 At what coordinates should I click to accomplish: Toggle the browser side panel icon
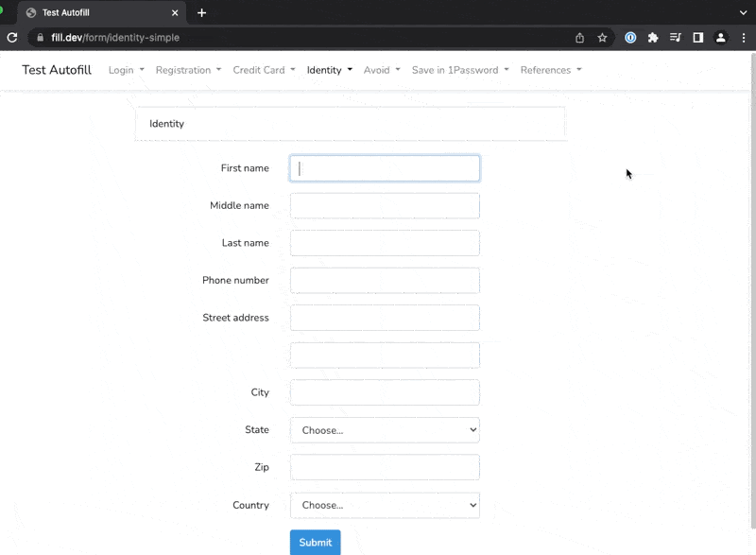[x=698, y=38]
